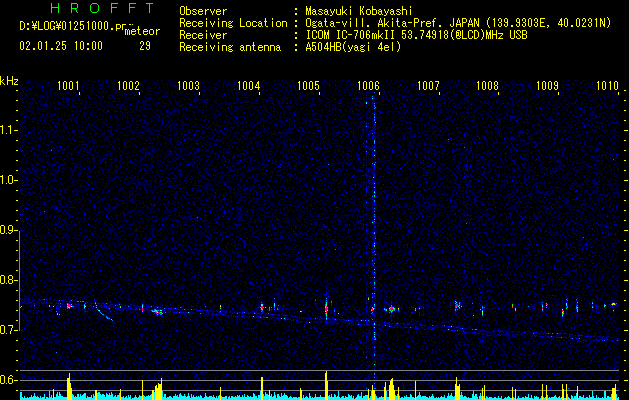Click time axis marker 1005
Image resolution: width=629 pixels, height=400 pixels.
coord(308,85)
